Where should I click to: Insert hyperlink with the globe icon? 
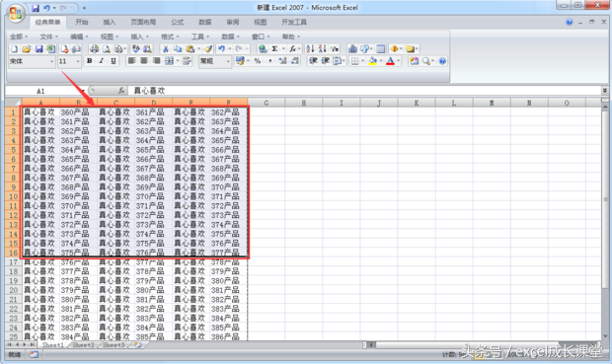pyautogui.click(x=263, y=48)
